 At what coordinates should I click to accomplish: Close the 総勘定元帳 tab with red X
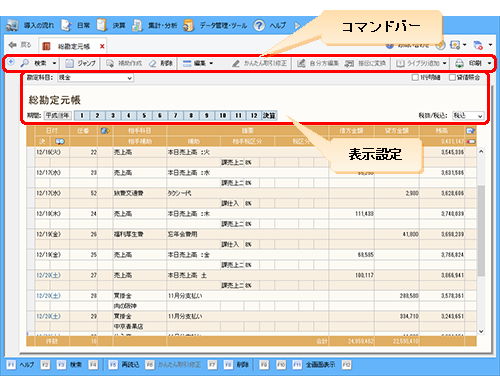click(x=102, y=46)
